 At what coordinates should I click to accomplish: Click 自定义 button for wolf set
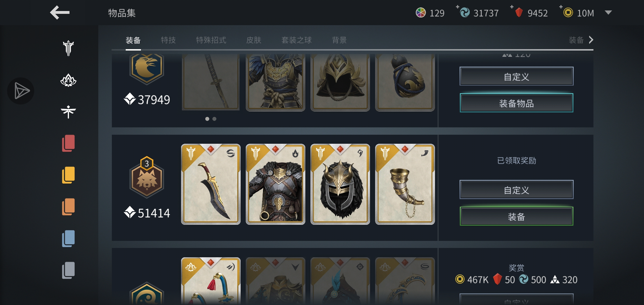(x=516, y=189)
